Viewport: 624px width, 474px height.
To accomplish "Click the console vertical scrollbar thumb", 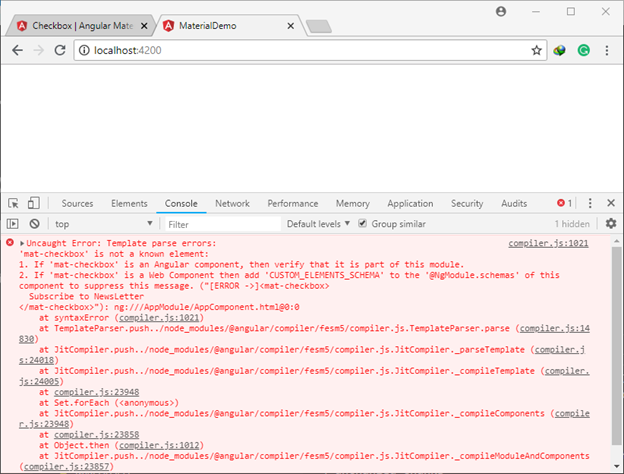I will [616, 345].
